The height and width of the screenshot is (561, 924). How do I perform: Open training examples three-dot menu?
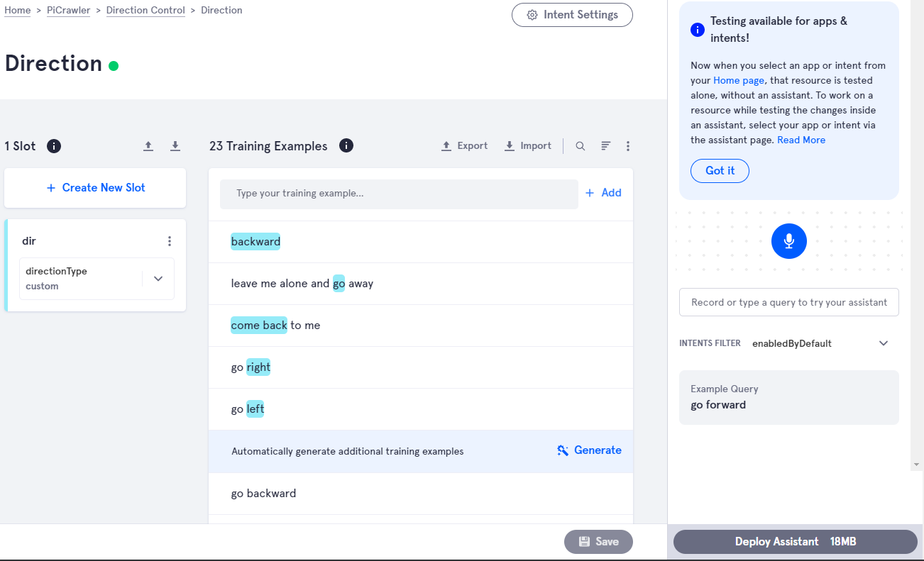[628, 146]
